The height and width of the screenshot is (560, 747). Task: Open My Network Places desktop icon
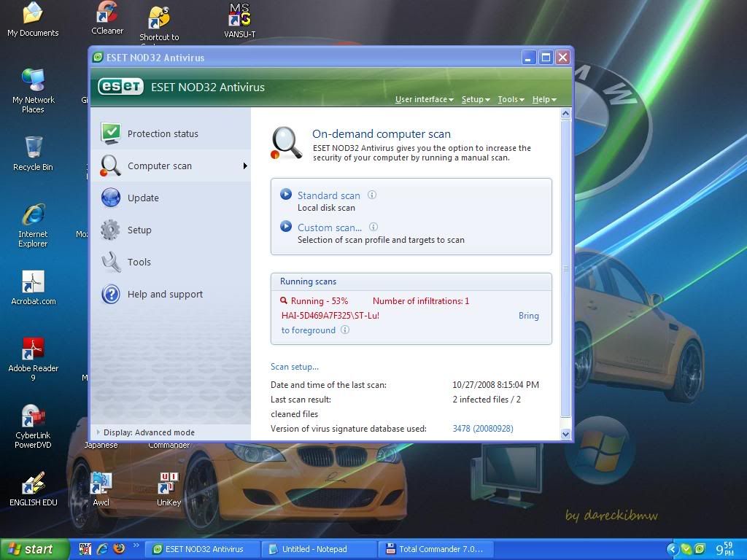(34, 90)
